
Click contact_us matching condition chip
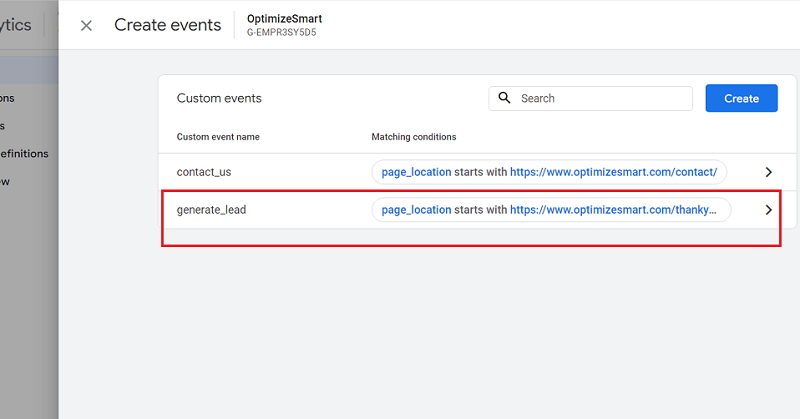point(549,172)
